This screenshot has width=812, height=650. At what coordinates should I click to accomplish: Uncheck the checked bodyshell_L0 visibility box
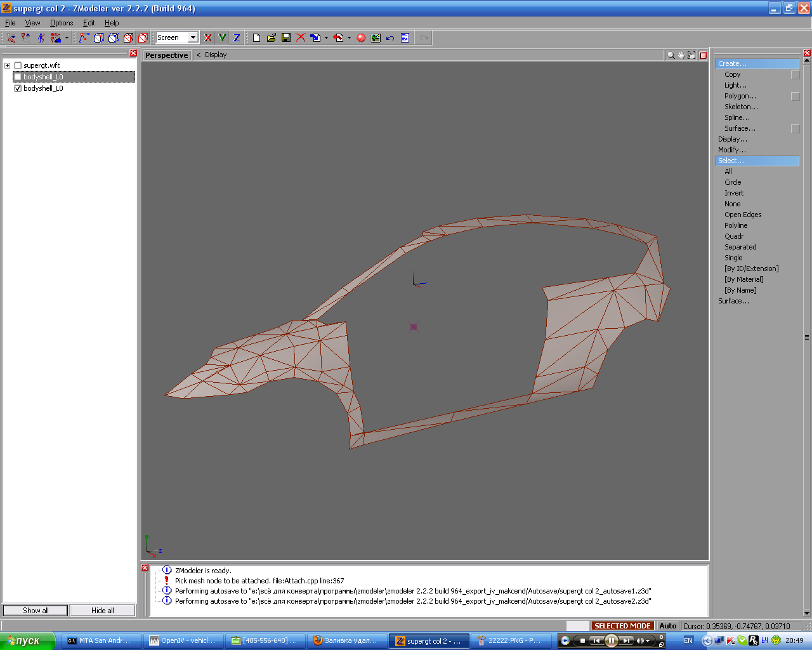(x=18, y=89)
